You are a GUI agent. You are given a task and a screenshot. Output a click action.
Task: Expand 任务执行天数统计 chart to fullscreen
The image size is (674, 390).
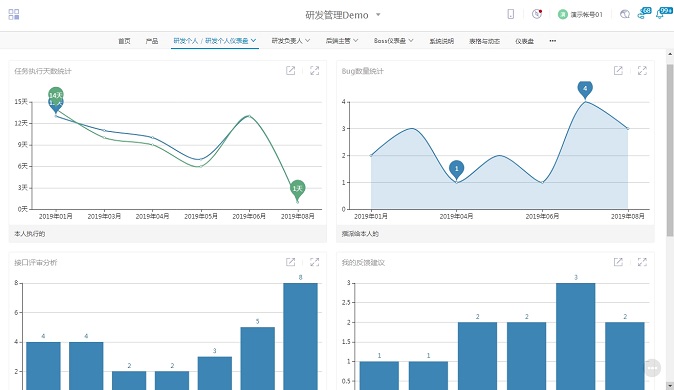tap(315, 71)
